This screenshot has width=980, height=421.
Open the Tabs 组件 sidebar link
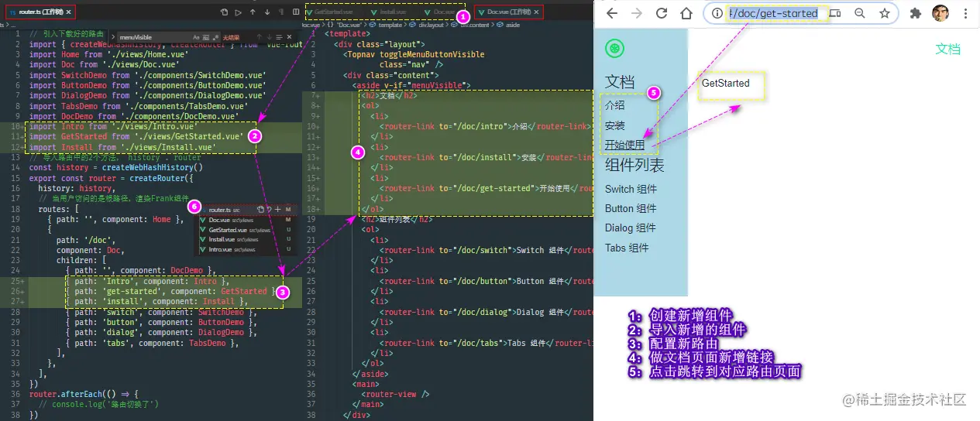[x=627, y=248]
